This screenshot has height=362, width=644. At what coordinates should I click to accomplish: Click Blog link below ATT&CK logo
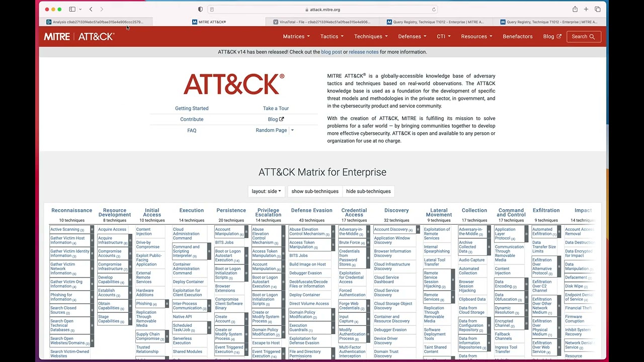pos(276,119)
